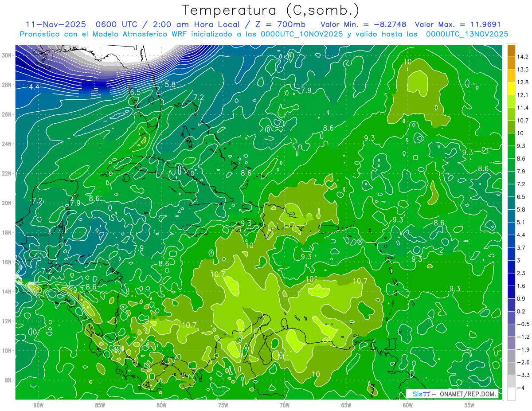Click the "0000UTC_13NOV2025" valid-until time

[467, 34]
